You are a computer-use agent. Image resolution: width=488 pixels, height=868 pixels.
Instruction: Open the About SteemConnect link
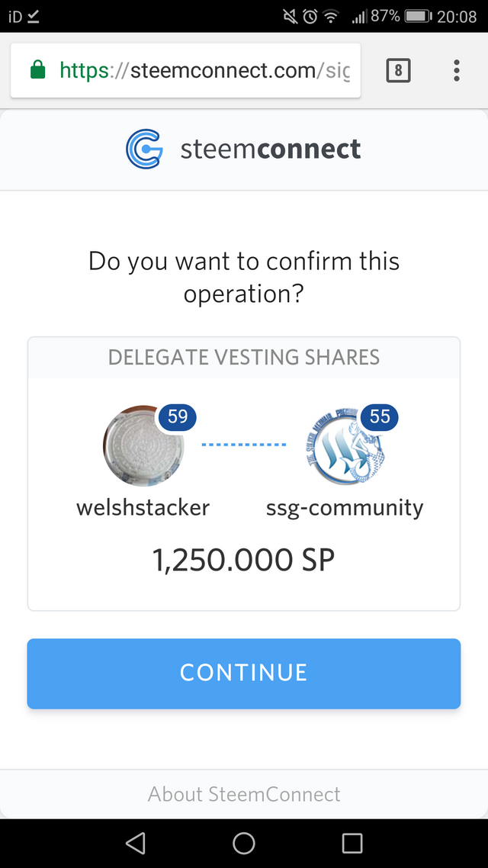[244, 794]
